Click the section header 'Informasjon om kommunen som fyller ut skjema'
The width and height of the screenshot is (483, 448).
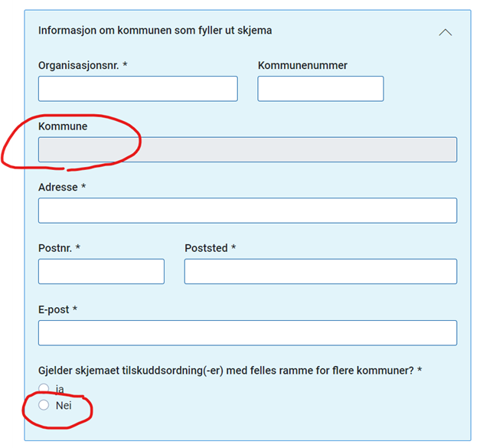[155, 31]
